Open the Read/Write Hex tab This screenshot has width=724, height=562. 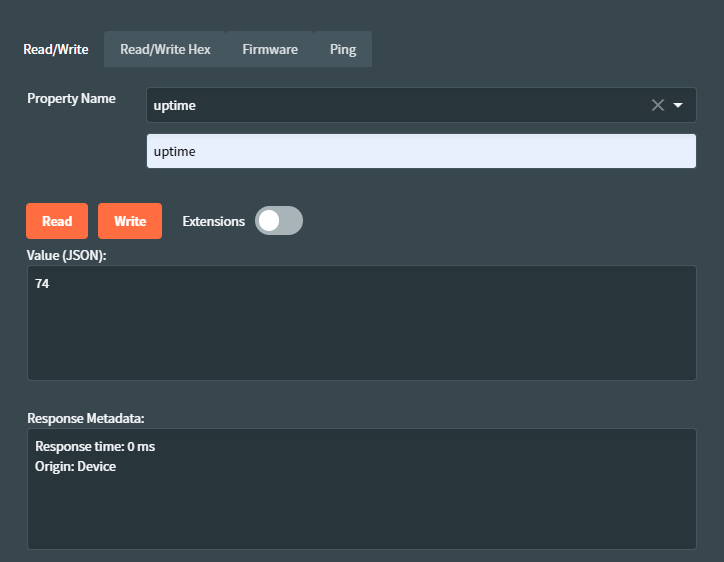pyautogui.click(x=165, y=49)
